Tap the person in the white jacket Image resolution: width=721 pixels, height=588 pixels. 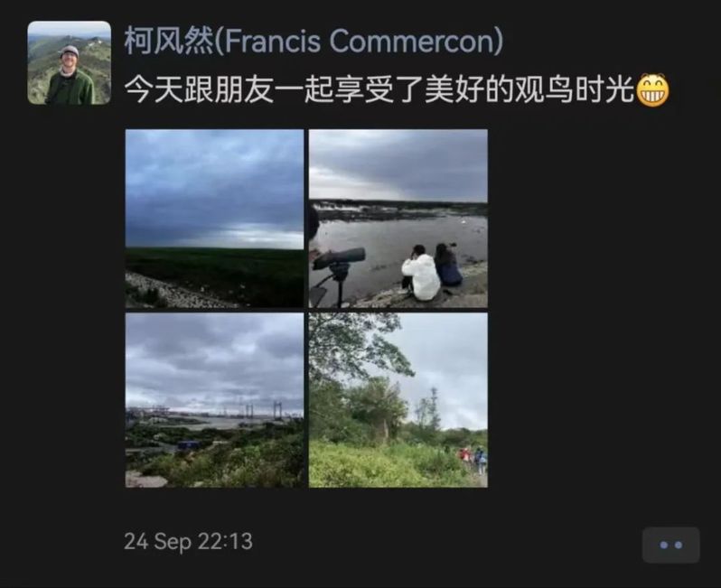[420, 273]
